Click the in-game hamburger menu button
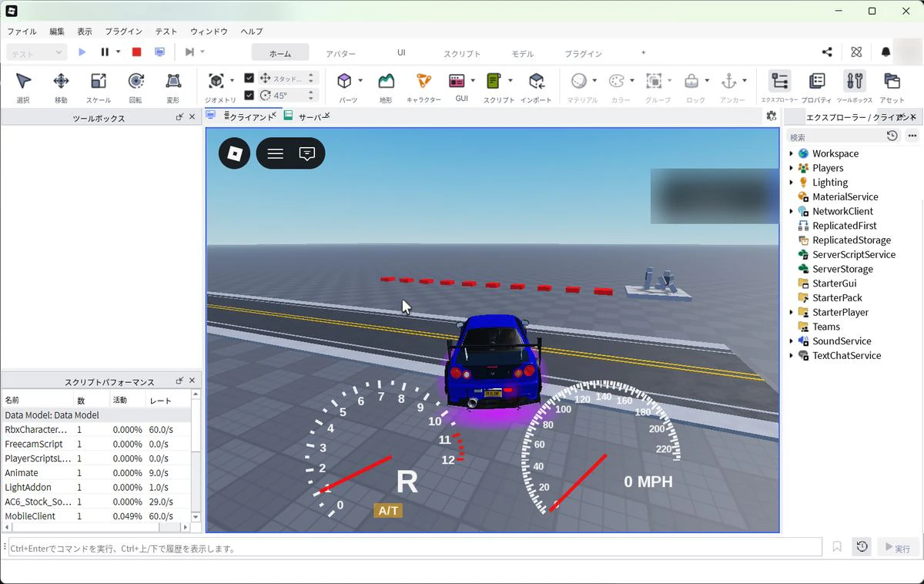The width and height of the screenshot is (924, 584). 275,153
